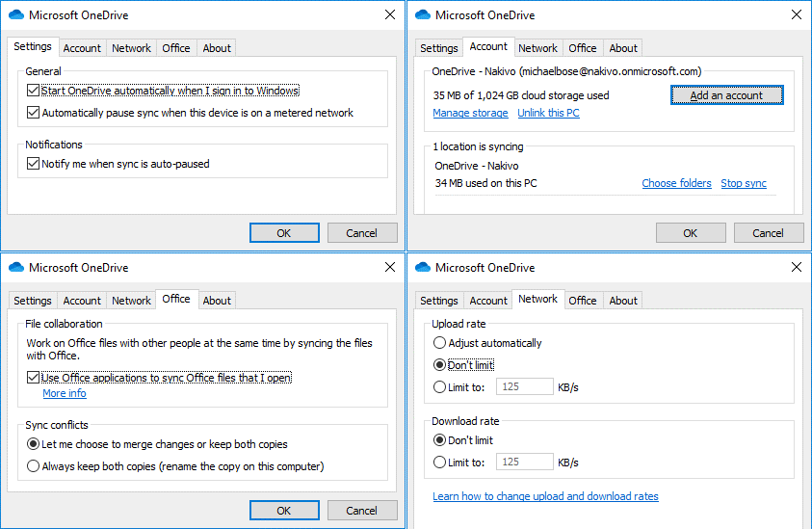Open About tab in the General settings window
The height and width of the screenshot is (529, 812).
pos(217,48)
